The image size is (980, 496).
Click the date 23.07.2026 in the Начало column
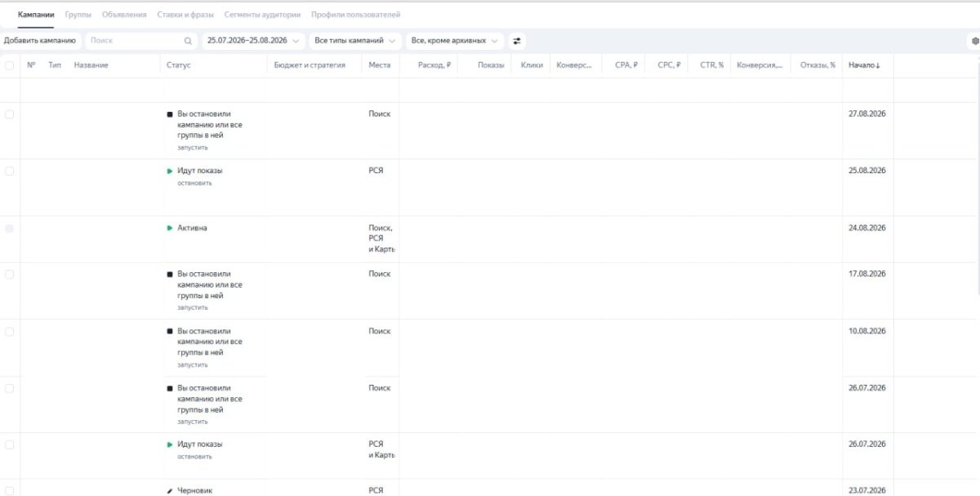(867, 491)
